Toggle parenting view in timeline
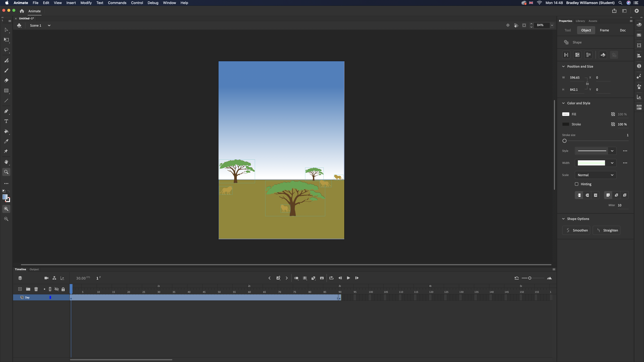The height and width of the screenshot is (362, 644). pos(54,278)
